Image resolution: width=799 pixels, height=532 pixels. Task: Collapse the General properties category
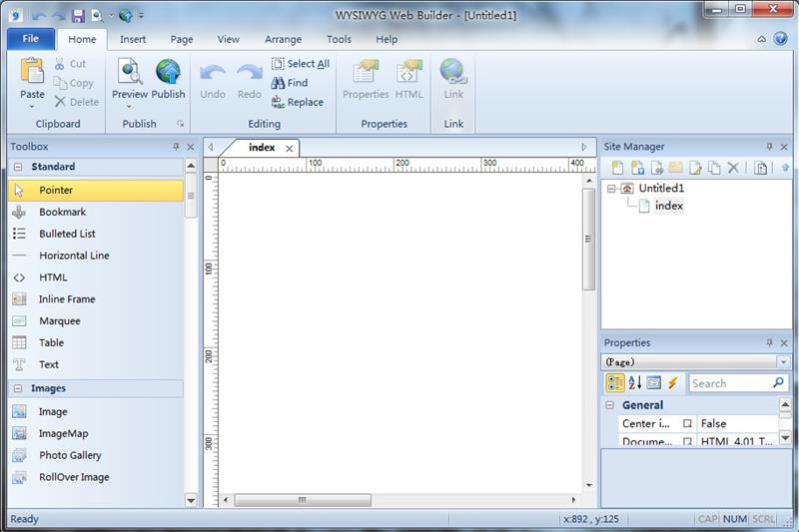610,405
